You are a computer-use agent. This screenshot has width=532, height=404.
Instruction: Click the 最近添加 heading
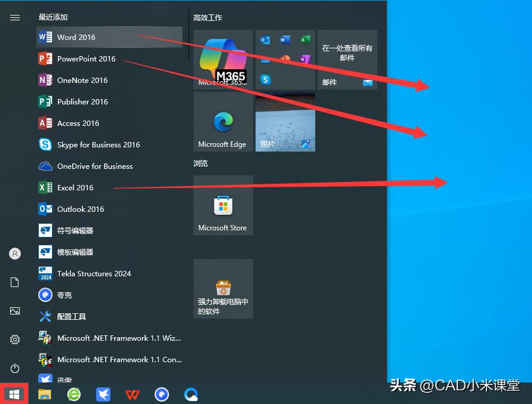point(53,17)
